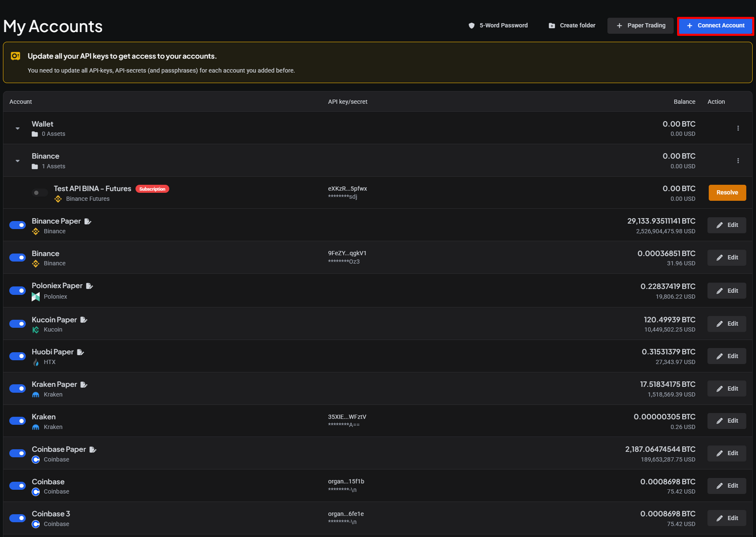
Task: Open the three-dot menu for Wallet folder
Action: point(738,128)
